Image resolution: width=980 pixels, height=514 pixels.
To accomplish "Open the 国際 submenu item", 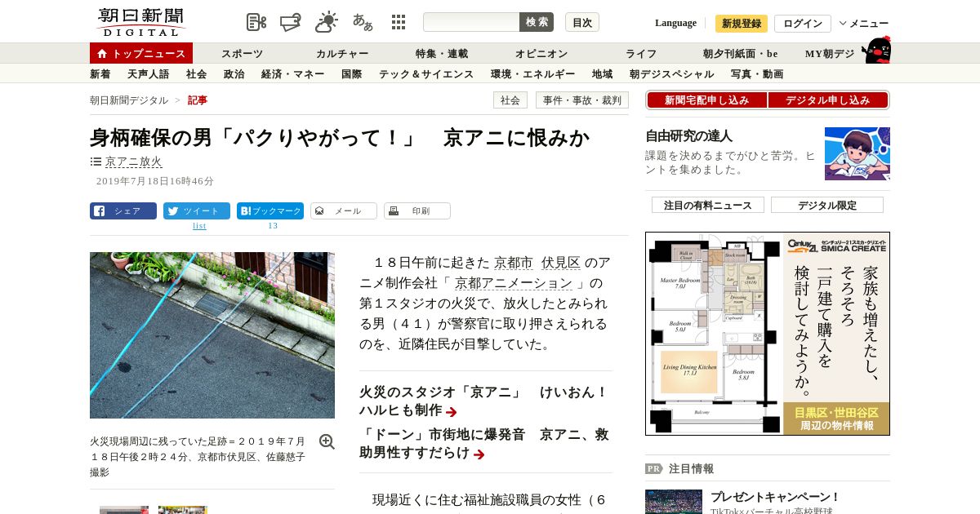I will pyautogui.click(x=352, y=73).
